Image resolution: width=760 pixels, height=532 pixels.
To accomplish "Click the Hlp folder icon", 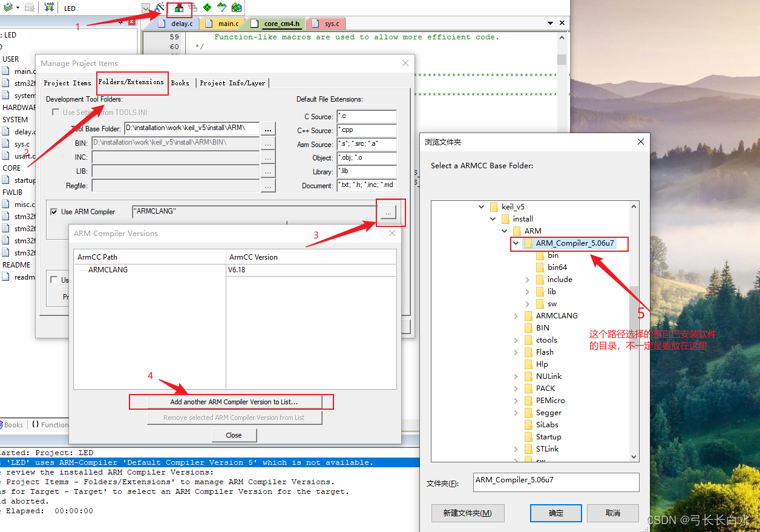I will (x=529, y=364).
